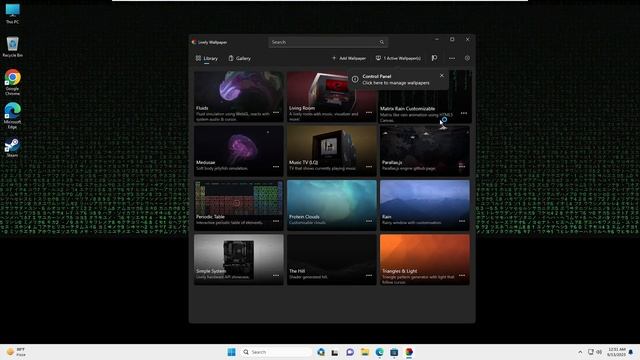Select the Parallax.js wallpaper thumbnail
This screenshot has width=640, height=360.
[x=424, y=151]
